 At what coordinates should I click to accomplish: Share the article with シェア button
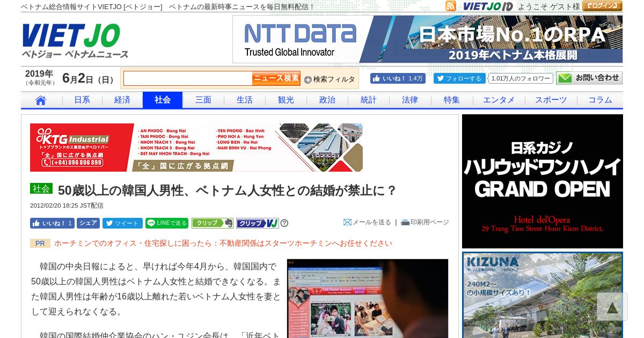click(89, 223)
